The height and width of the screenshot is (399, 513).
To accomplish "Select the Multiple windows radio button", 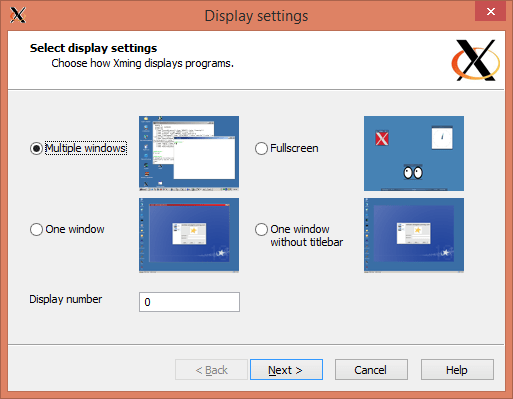I will tap(36, 148).
